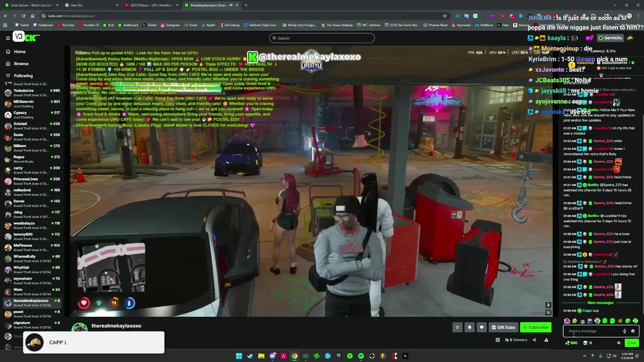Go to the browser home page
Viewport: 644px width, 362px height.
click(33, 16)
